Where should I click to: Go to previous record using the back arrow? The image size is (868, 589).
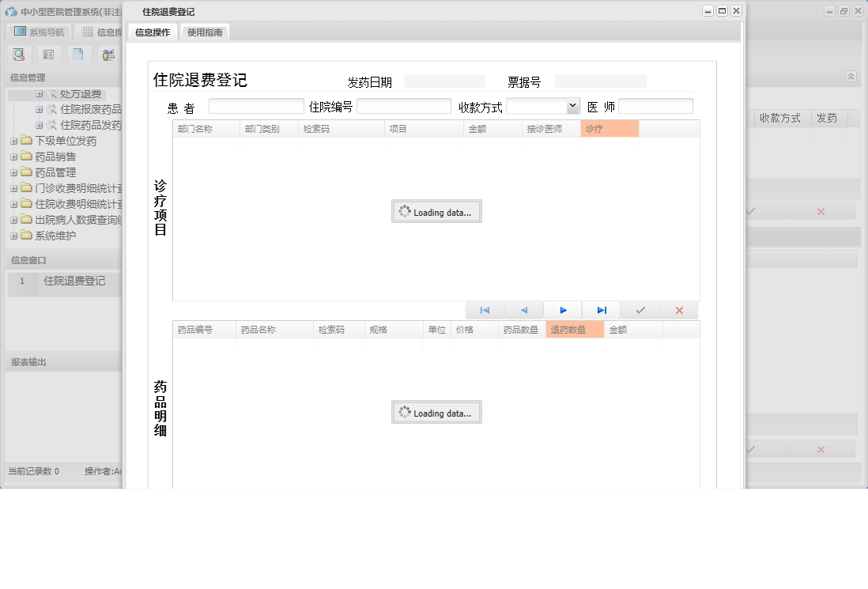(x=523, y=310)
